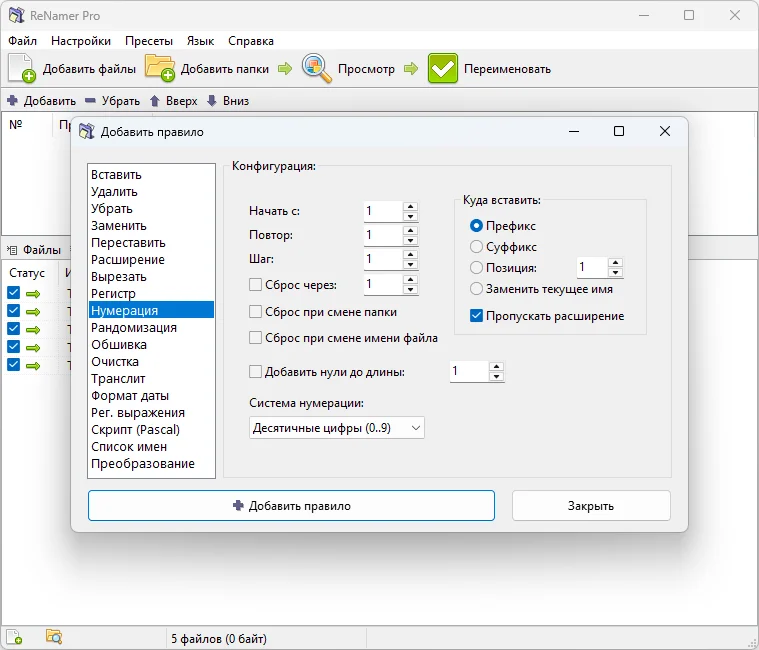Select the Регистр rule type
Image resolution: width=759 pixels, height=650 pixels.
click(x=152, y=293)
